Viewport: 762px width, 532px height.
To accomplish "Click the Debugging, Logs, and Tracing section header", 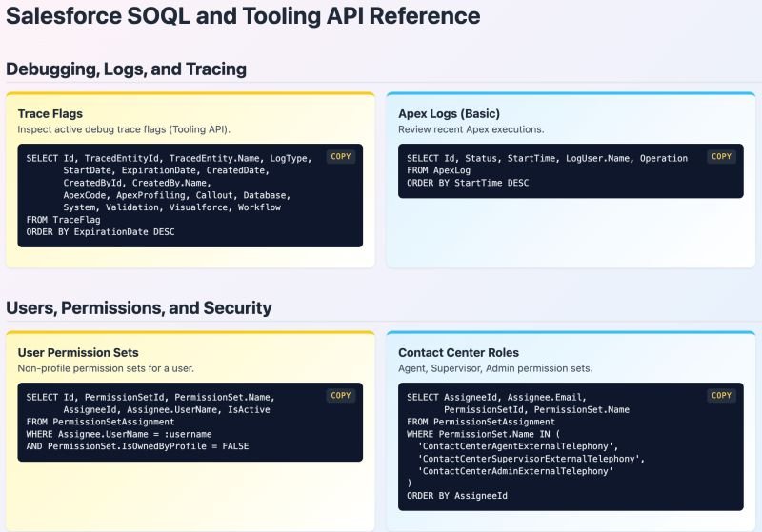I will (126, 69).
